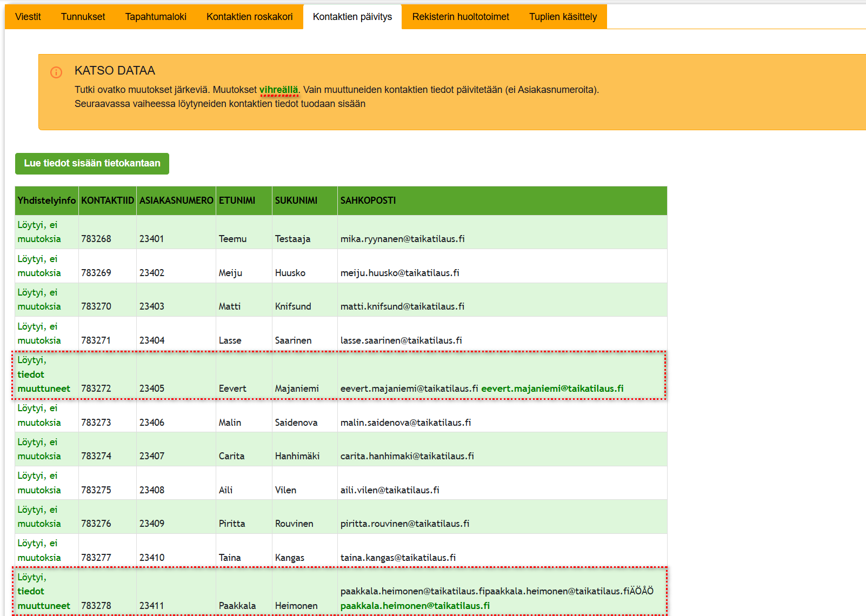Click the ASIAKASNUMERO column header
Screen dimensions: 866x616
coord(176,200)
